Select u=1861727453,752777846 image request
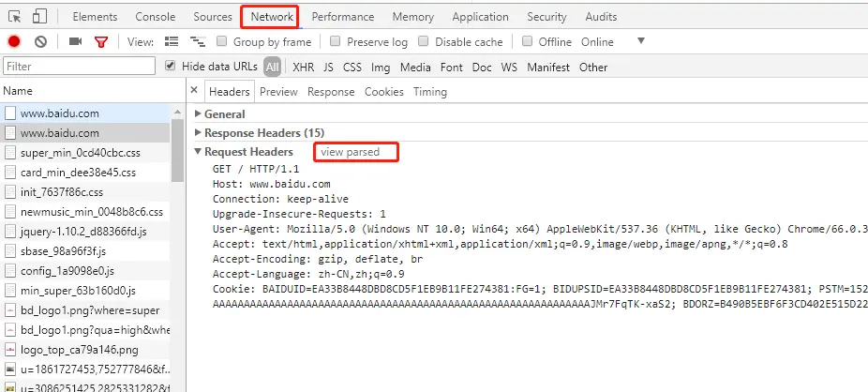Screen dimensions: 868x392 [85, 369]
